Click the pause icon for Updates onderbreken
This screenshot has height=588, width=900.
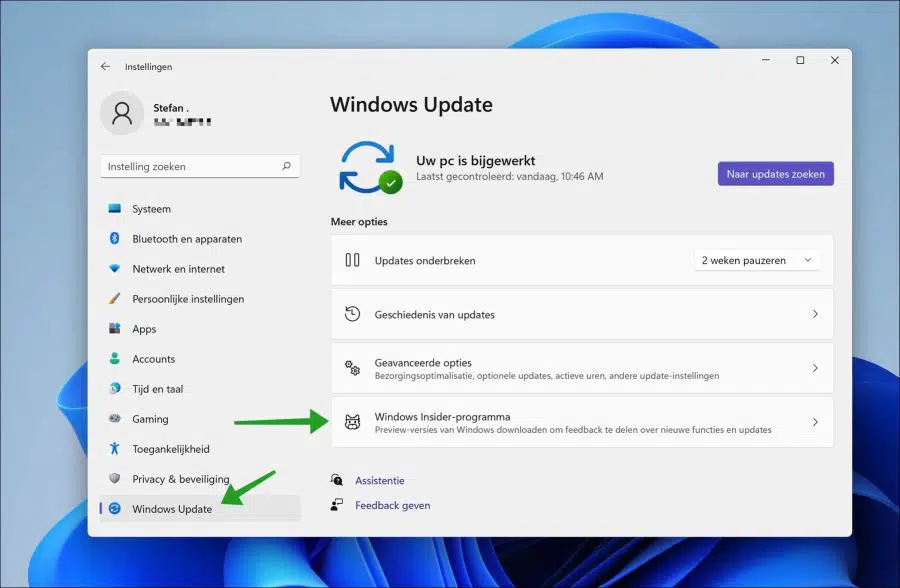[352, 260]
